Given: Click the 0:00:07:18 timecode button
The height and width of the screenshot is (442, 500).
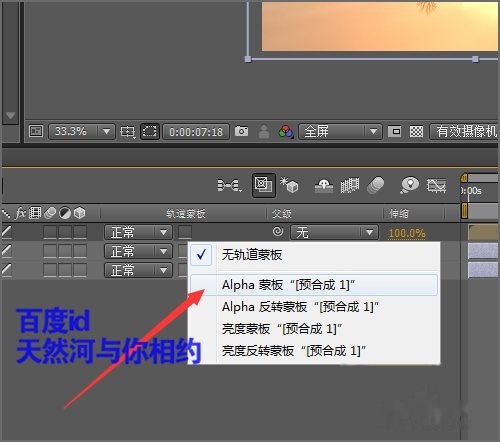Looking at the screenshot, I should pyautogui.click(x=196, y=132).
